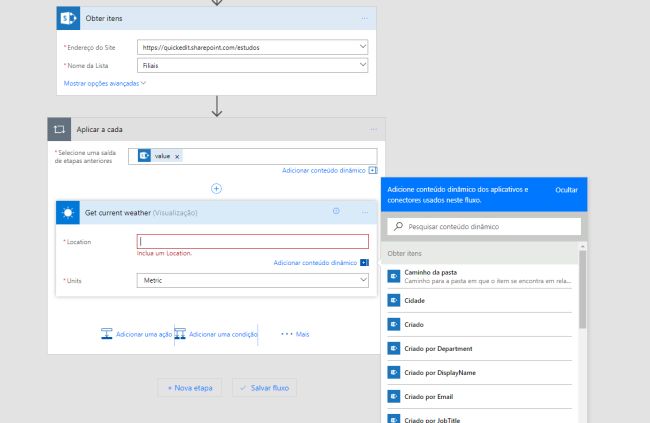This screenshot has height=423, width=650.
Task: Select Criado por JobTitle item
Action: tap(480, 417)
